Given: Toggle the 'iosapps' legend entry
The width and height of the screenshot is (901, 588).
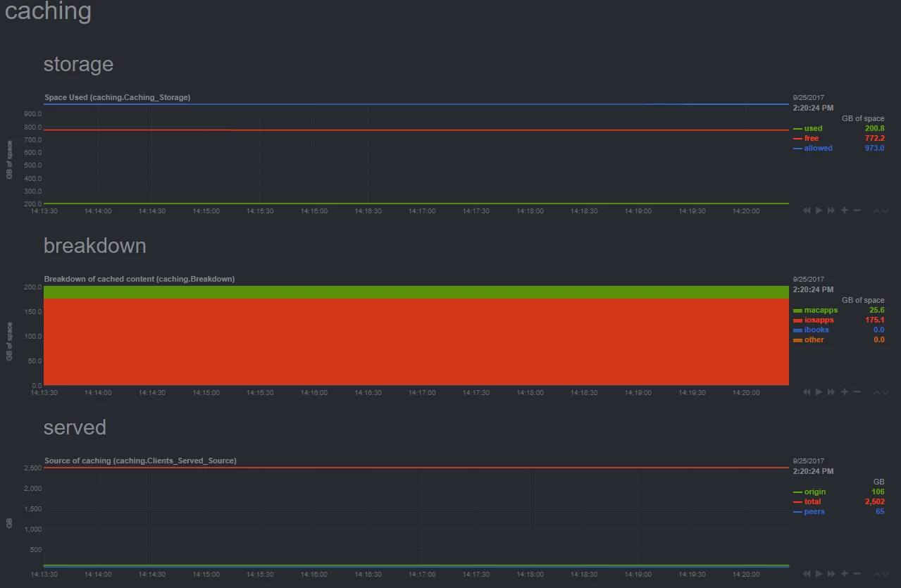Looking at the screenshot, I should pyautogui.click(x=819, y=320).
